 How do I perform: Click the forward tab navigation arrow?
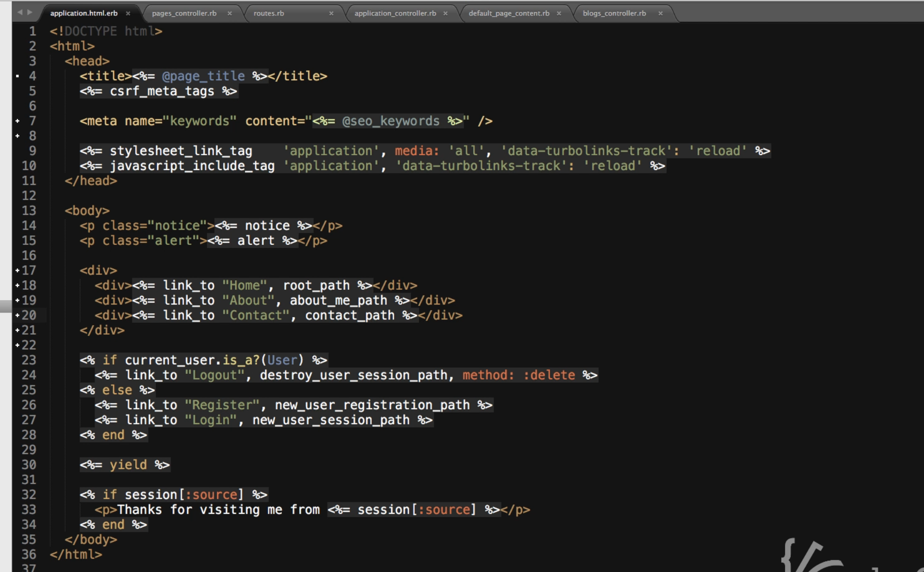coord(30,12)
